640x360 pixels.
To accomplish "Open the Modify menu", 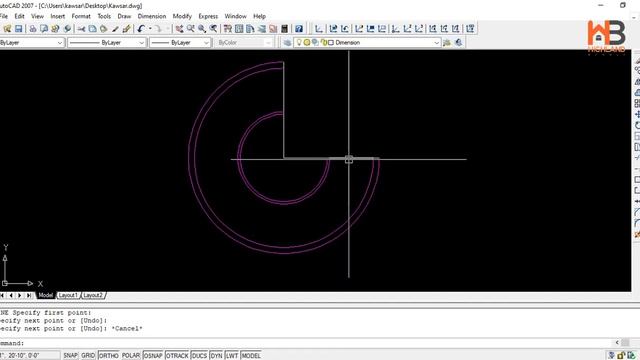I will [182, 16].
